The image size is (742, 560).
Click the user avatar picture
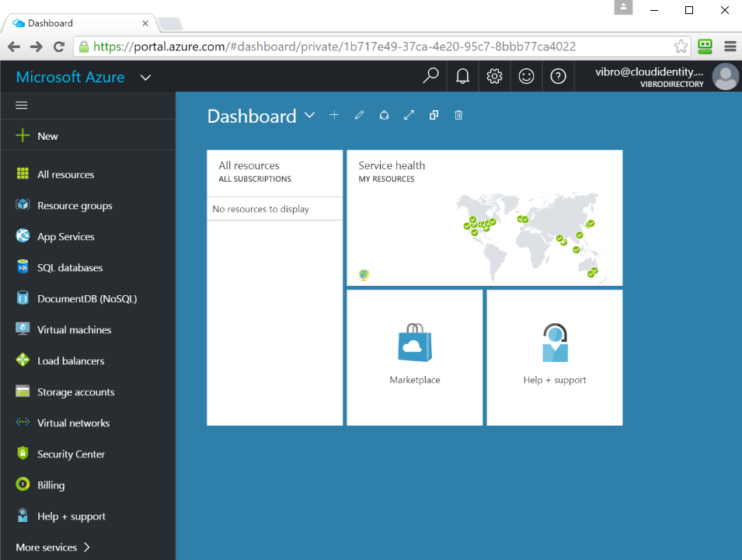pyautogui.click(x=726, y=76)
